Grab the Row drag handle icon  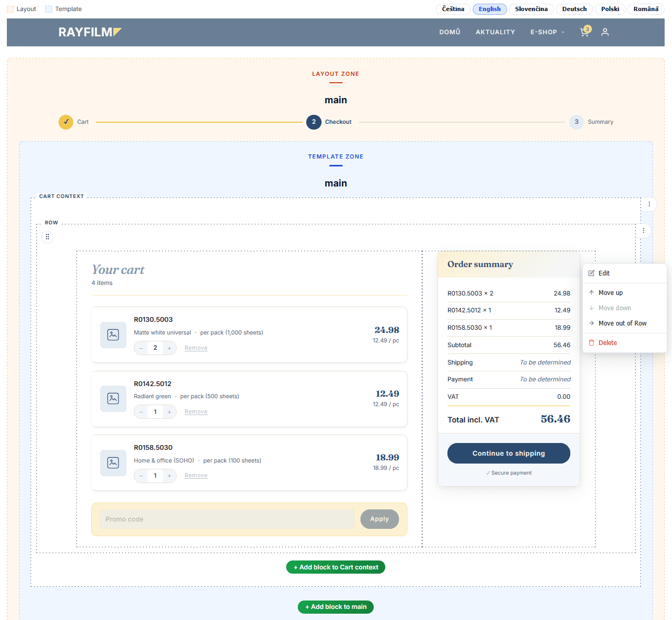click(47, 237)
